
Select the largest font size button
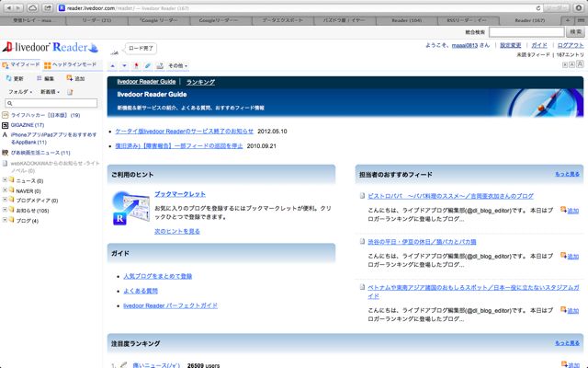pyautogui.click(x=580, y=64)
